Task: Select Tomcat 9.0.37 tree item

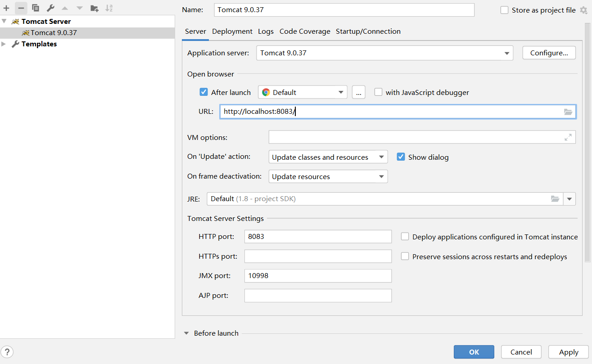Action: point(87,33)
